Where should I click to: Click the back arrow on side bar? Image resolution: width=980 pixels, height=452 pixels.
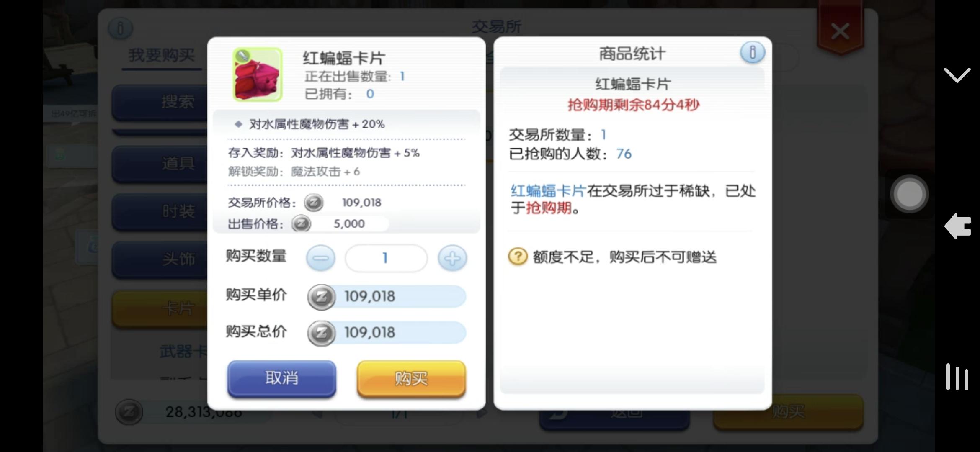957,226
